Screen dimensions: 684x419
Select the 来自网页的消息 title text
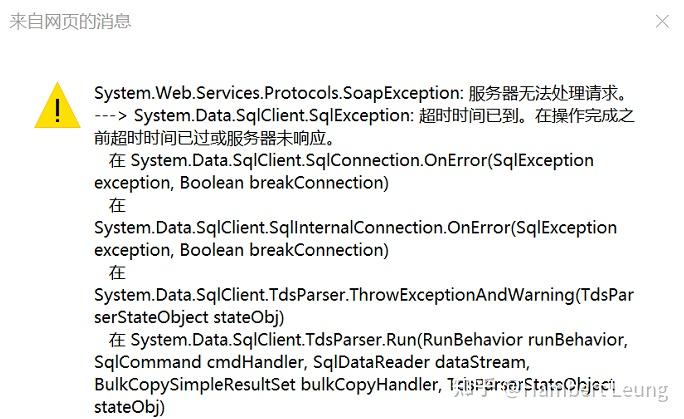click(x=70, y=21)
